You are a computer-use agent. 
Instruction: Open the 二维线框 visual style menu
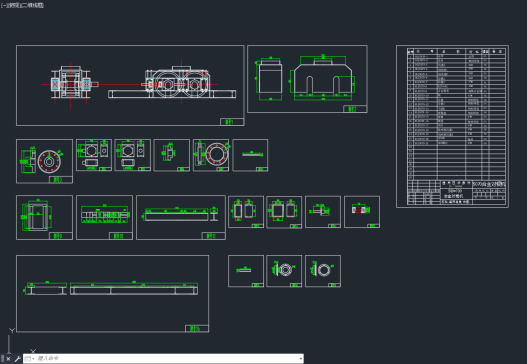point(34,5)
